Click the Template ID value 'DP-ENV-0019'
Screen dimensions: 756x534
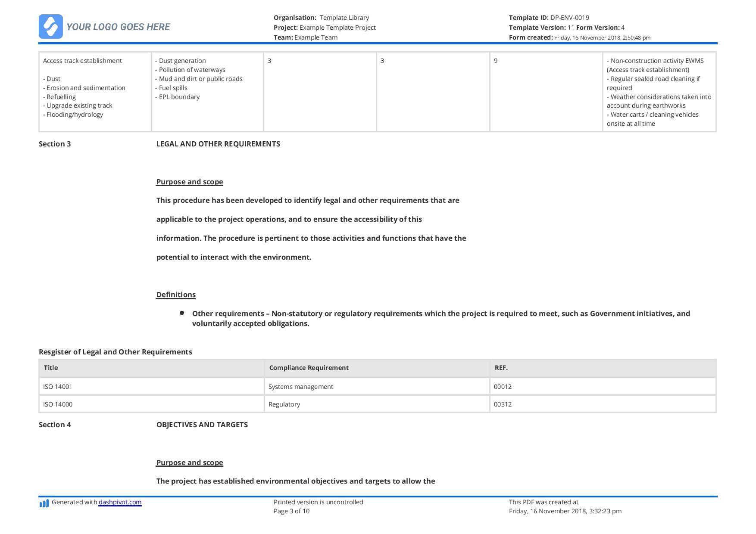pos(568,18)
